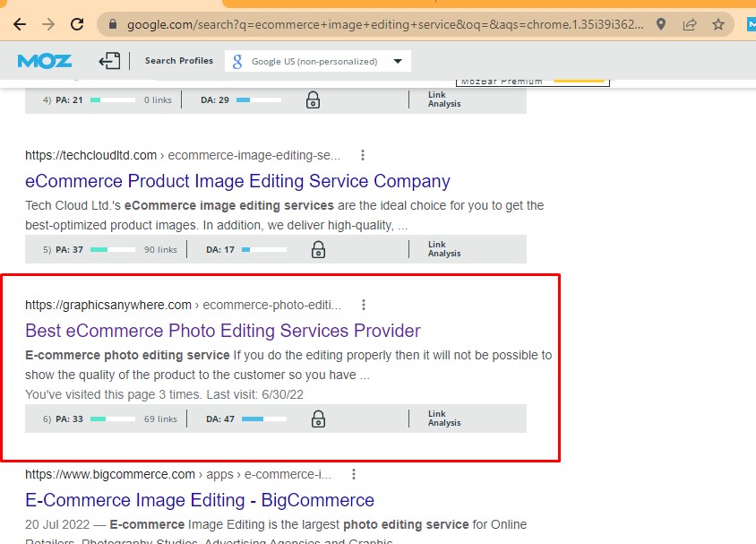Click the 'PA: 37' value
756x544 pixels.
pyautogui.click(x=69, y=249)
